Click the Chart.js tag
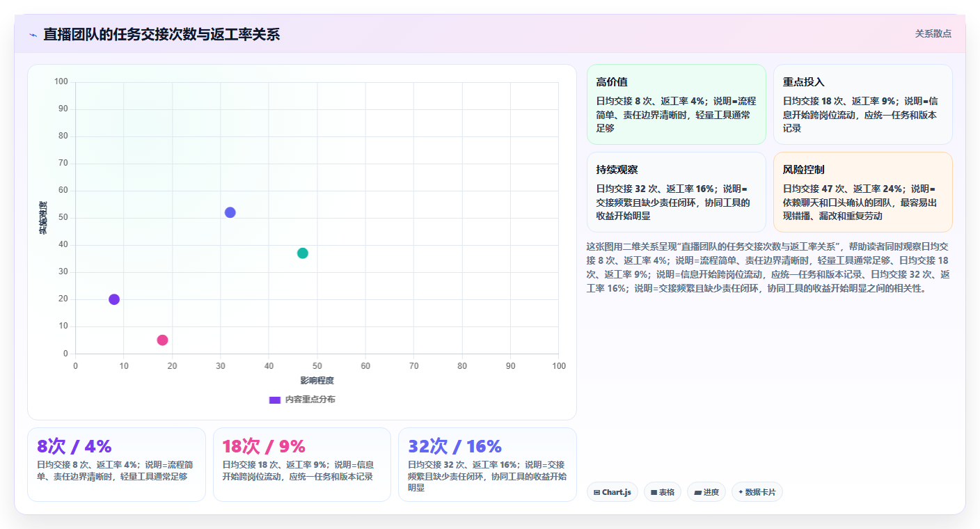The height and width of the screenshot is (529, 980). coord(612,492)
